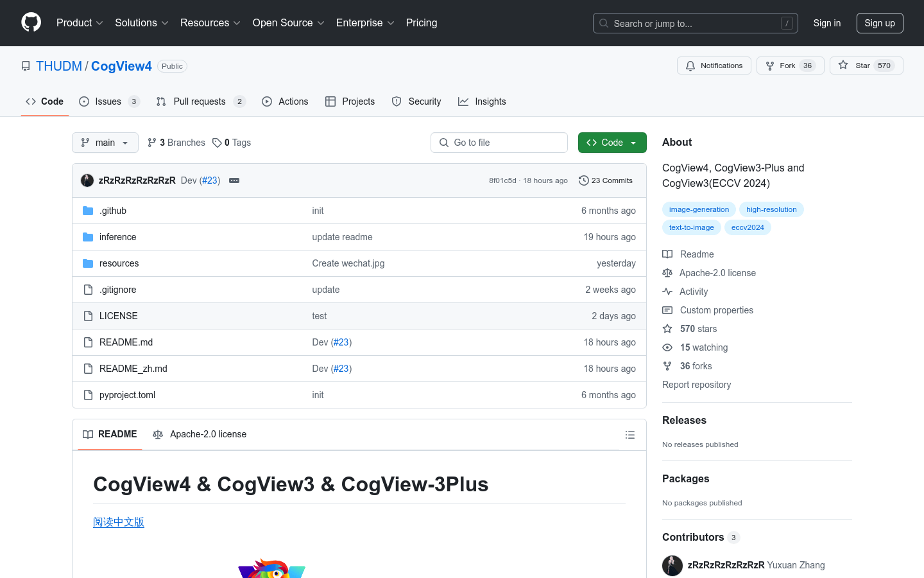924x578 pixels.
Task: Open the resources folder
Action: (119, 263)
